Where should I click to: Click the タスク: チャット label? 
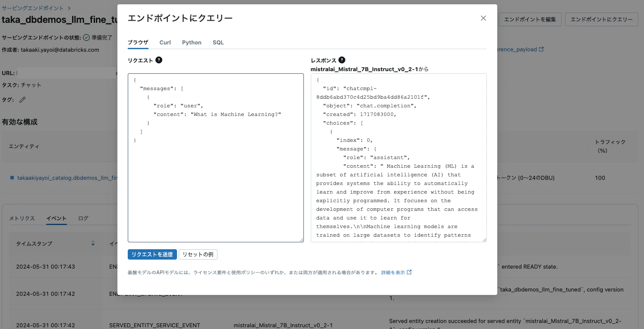point(22,85)
